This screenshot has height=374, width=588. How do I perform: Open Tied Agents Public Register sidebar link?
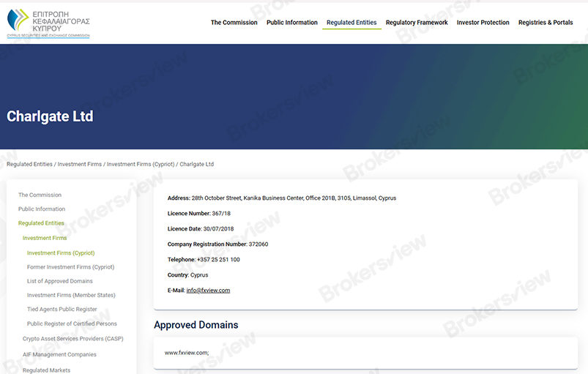[x=62, y=309]
